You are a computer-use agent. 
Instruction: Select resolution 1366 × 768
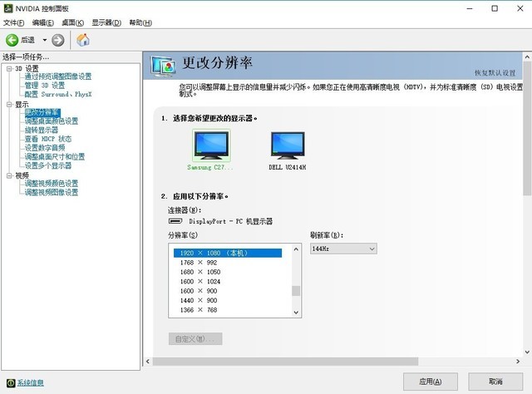pyautogui.click(x=199, y=310)
